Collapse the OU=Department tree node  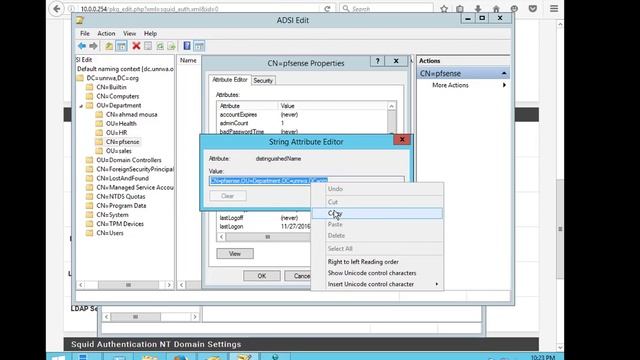click(x=81, y=106)
